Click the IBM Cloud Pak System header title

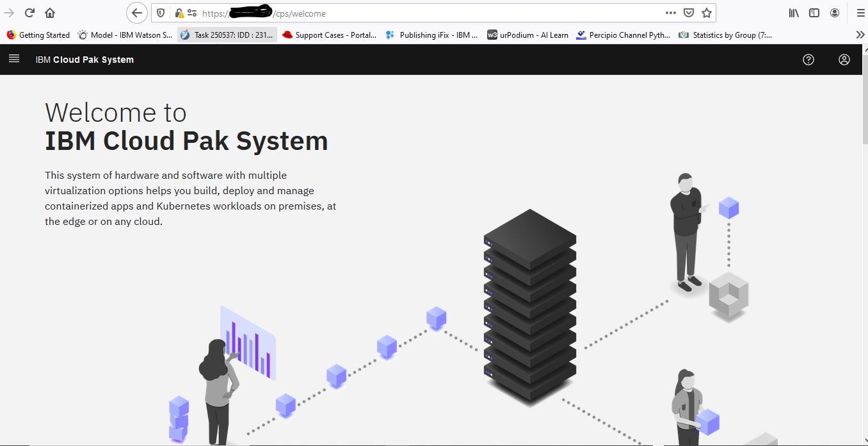tap(84, 60)
